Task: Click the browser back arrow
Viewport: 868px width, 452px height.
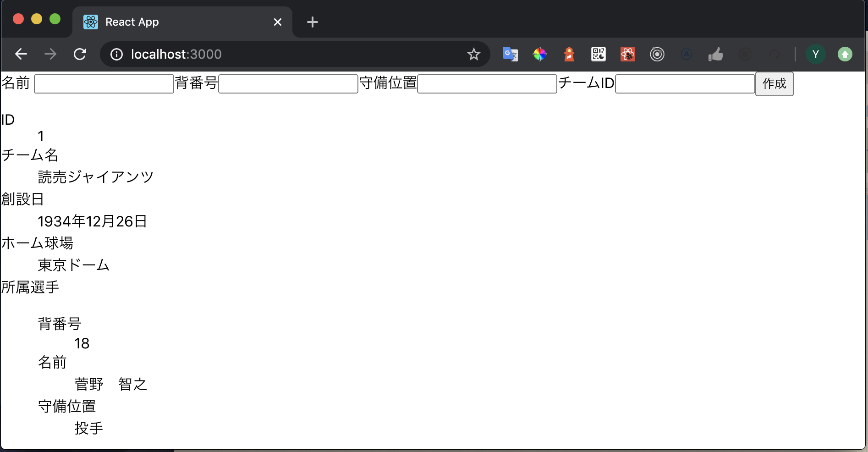Action: point(21,54)
